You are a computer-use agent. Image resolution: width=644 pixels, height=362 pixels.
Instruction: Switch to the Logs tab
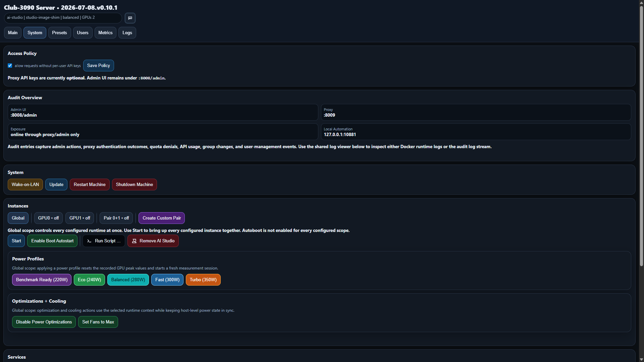(x=127, y=33)
